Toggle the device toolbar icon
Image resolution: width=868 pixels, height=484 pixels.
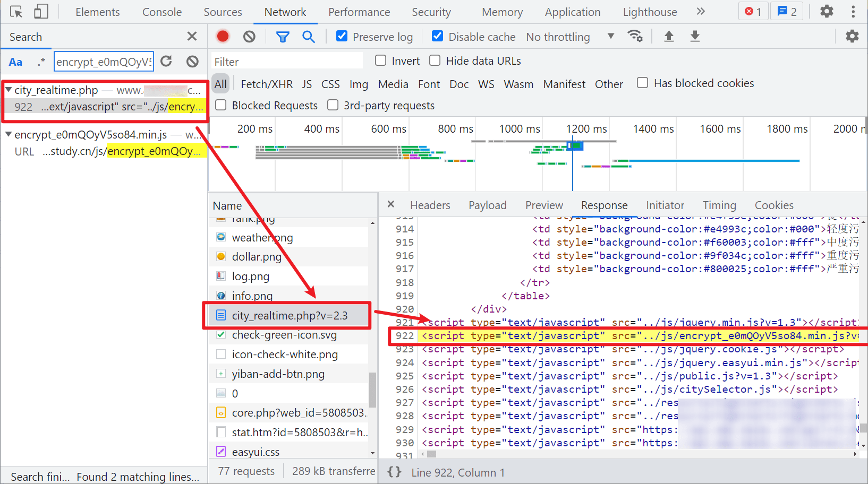coord(41,12)
